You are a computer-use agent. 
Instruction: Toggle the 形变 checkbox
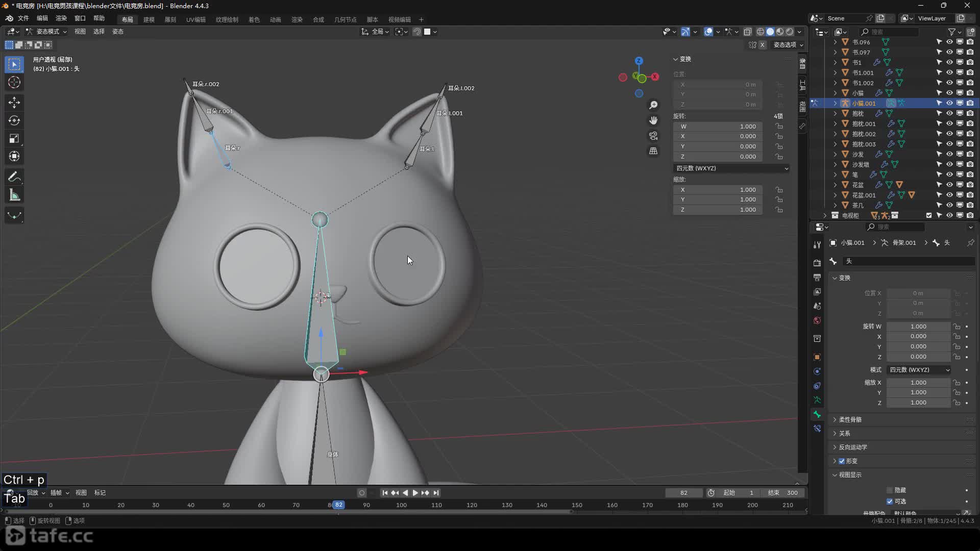(x=842, y=461)
